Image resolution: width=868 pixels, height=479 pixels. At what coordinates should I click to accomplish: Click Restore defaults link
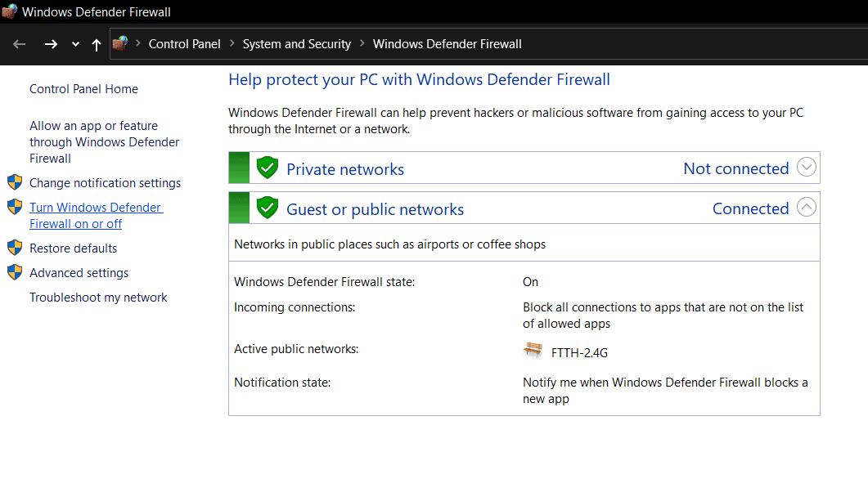[73, 248]
